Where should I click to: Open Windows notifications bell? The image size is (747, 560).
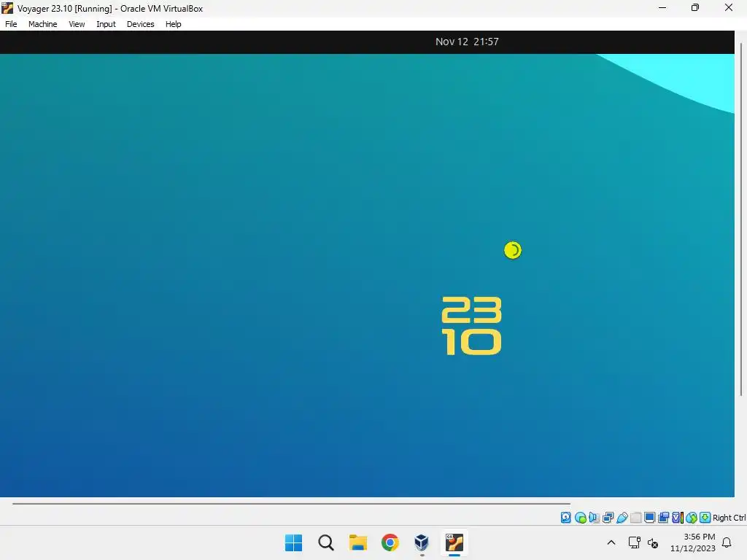pos(727,542)
